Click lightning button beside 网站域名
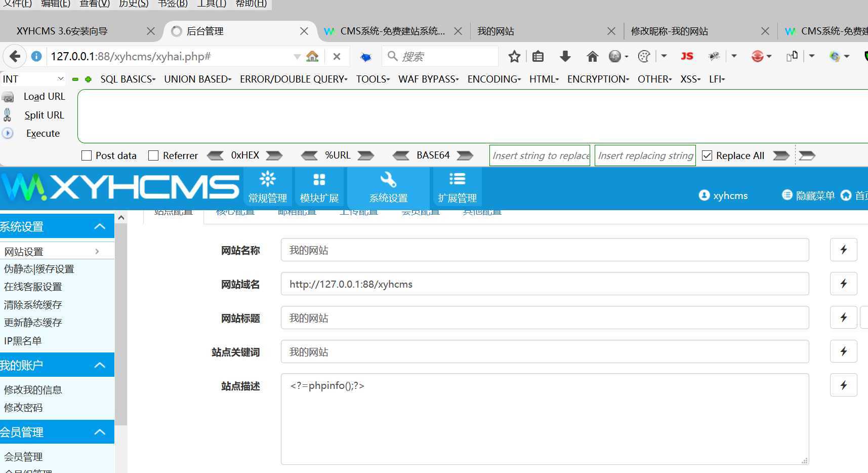The image size is (868, 473). click(x=844, y=284)
